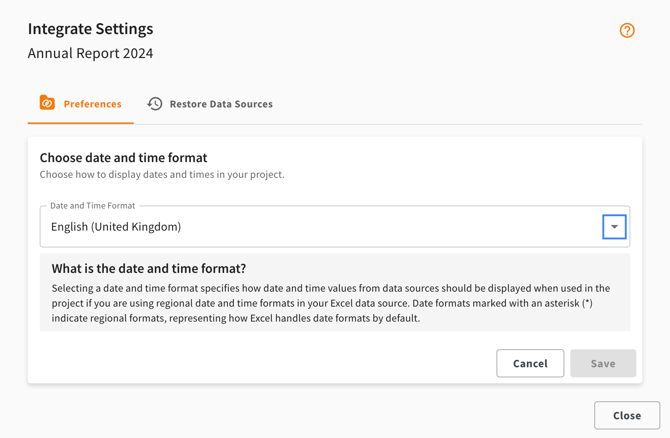Open the Restore Data Sources tab

tap(221, 104)
